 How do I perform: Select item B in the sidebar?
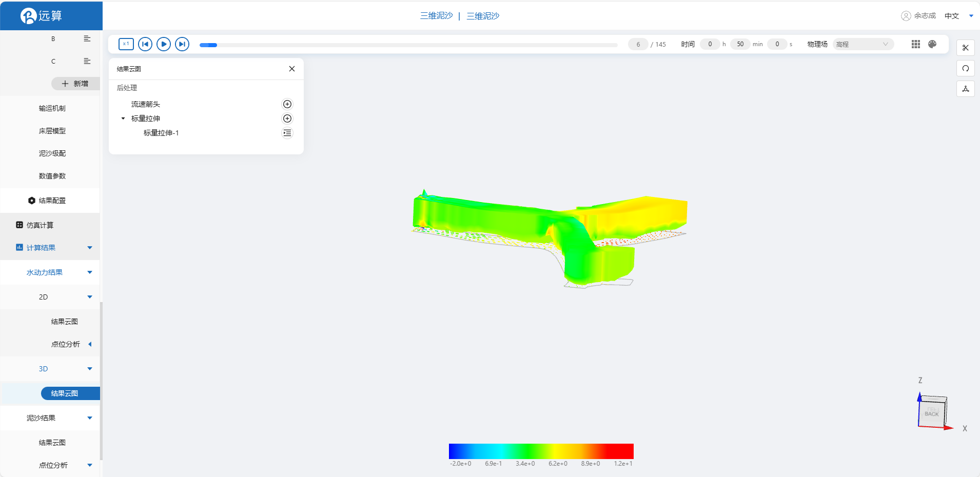pyautogui.click(x=53, y=38)
